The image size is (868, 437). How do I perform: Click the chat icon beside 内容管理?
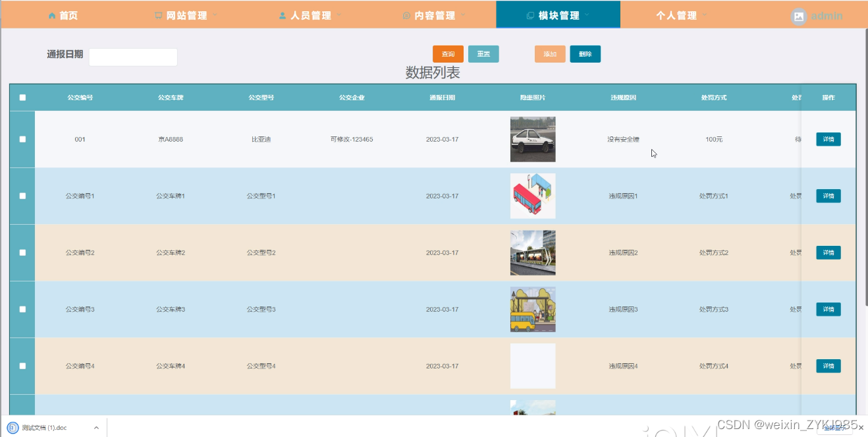pyautogui.click(x=406, y=15)
